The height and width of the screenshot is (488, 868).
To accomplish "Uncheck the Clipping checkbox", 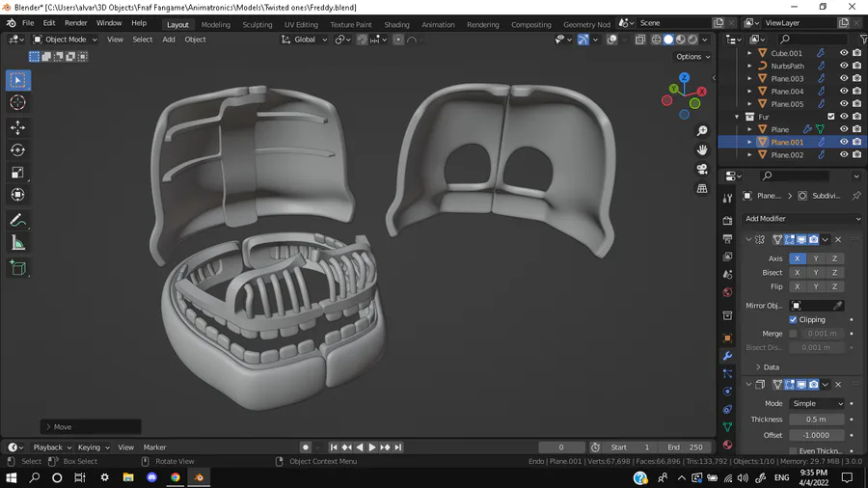I will (793, 319).
